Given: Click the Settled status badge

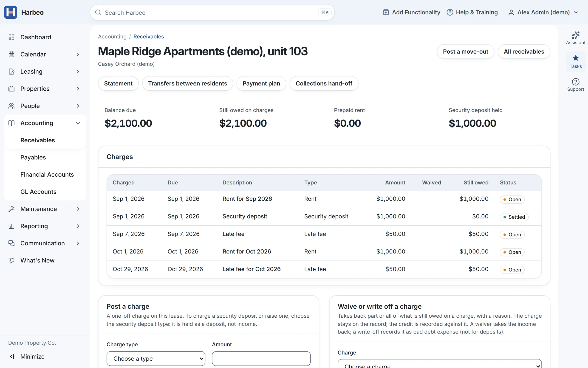Looking at the screenshot, I should point(514,217).
